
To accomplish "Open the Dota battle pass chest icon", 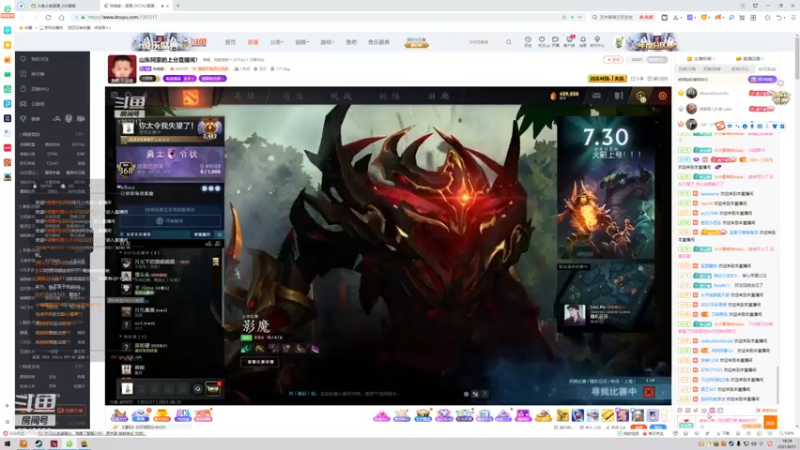I will [x=213, y=389].
